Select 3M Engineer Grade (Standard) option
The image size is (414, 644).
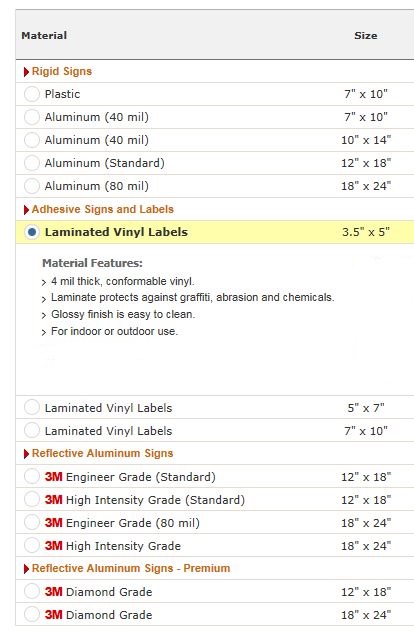pyautogui.click(x=32, y=477)
